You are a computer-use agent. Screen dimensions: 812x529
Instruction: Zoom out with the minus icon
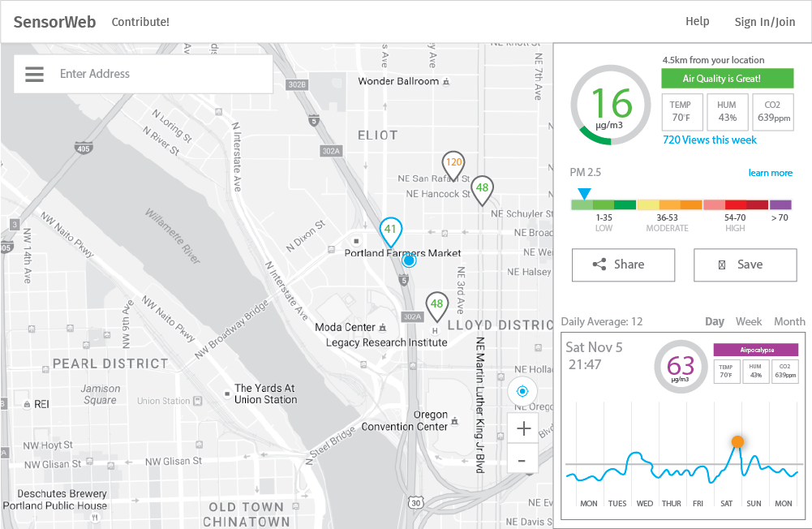[522, 460]
